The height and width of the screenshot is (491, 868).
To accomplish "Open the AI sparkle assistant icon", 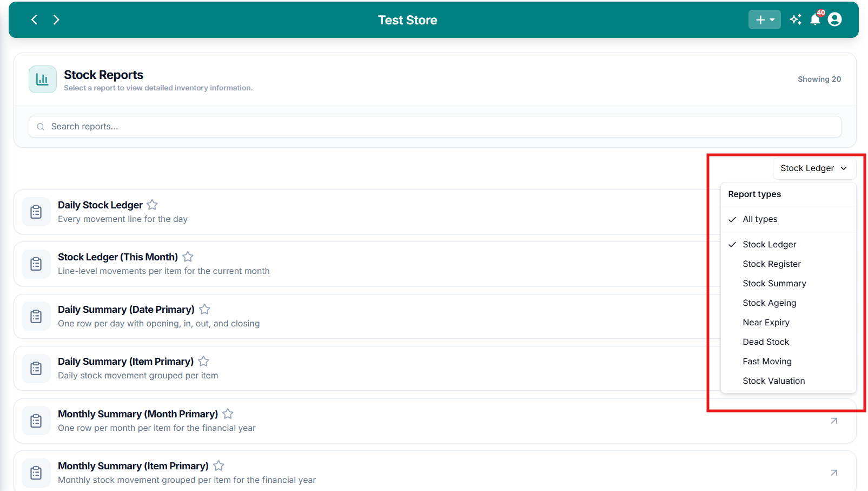I will tap(796, 19).
